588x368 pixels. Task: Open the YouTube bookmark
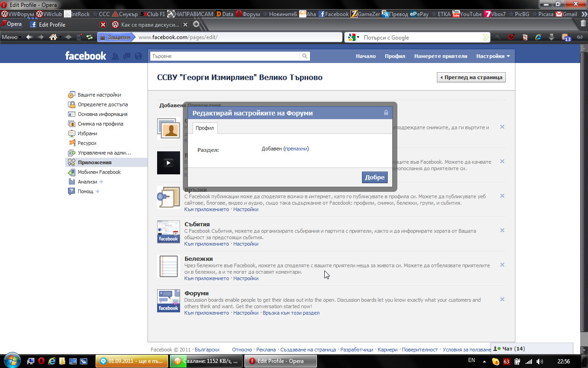click(467, 14)
